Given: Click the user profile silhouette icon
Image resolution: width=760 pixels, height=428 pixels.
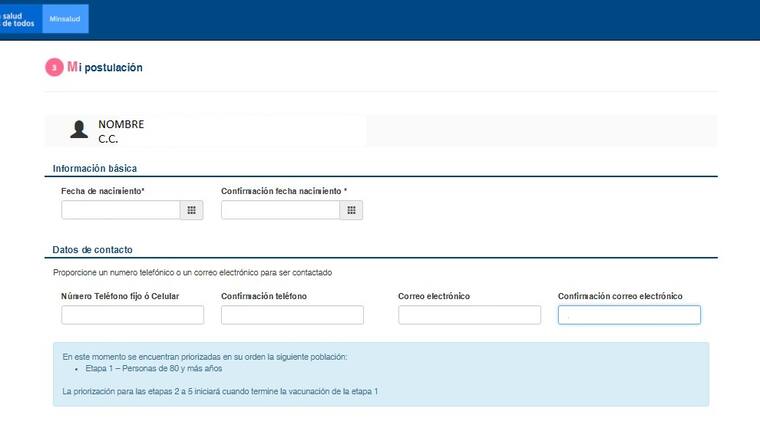Looking at the screenshot, I should point(79,130).
